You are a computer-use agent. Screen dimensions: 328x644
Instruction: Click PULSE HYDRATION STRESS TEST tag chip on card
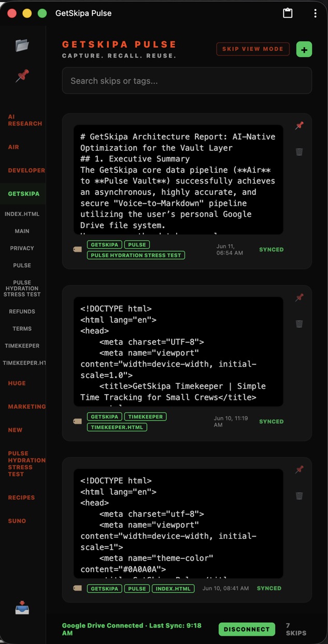tap(136, 255)
